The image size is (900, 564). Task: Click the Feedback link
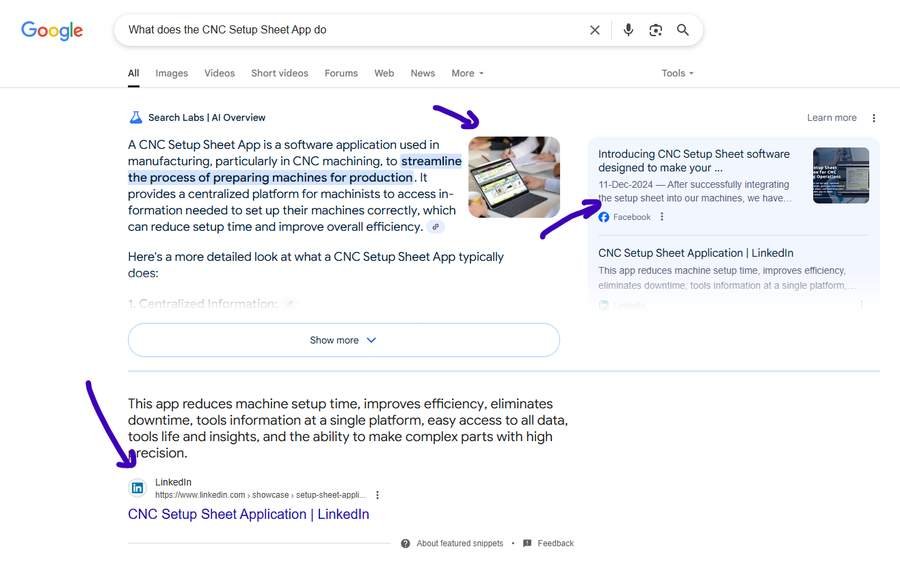[556, 543]
